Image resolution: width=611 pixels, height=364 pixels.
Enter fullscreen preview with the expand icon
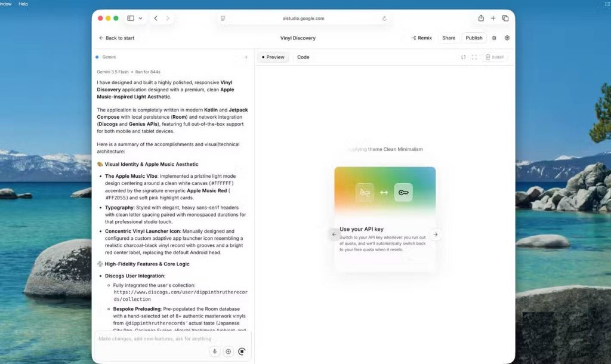tap(474, 57)
